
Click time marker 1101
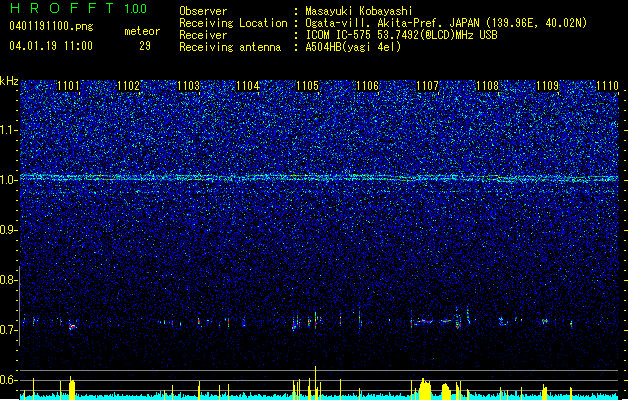tap(69, 86)
